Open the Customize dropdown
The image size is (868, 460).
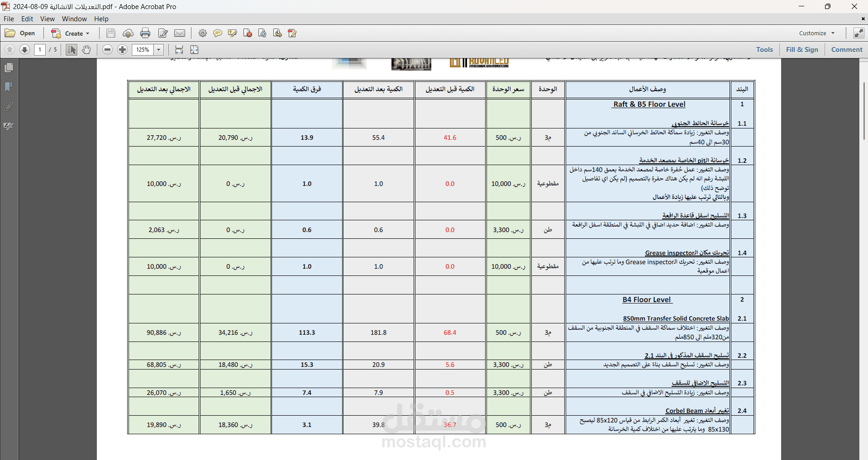(816, 33)
